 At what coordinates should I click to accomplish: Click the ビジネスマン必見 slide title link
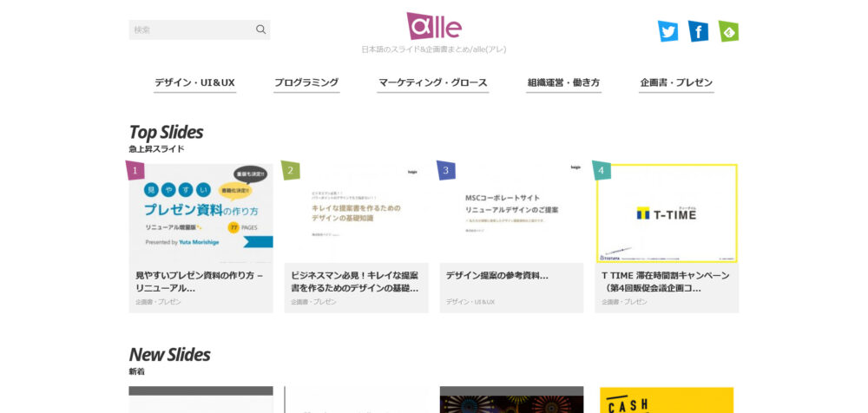pyautogui.click(x=354, y=281)
